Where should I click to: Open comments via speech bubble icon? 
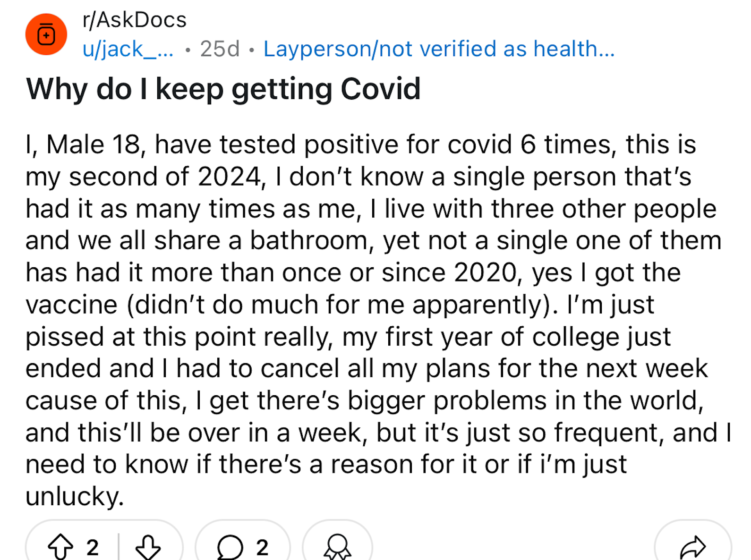tap(230, 547)
